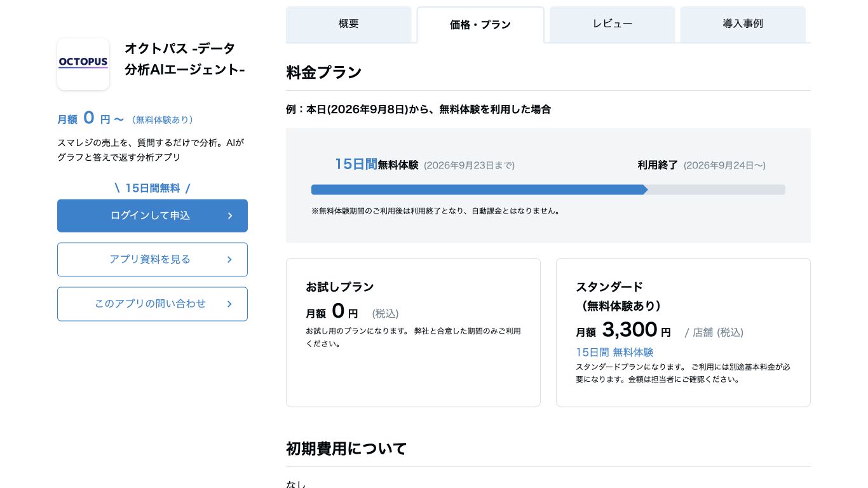Screen dimensions: 868x488
Task: Click 利用終了 label in timeline
Action: pyautogui.click(x=658, y=165)
